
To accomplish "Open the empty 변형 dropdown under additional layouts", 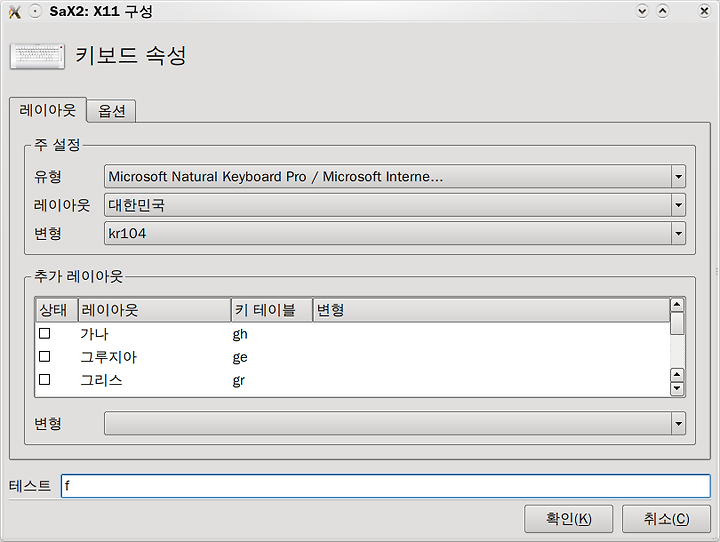I will click(x=395, y=423).
